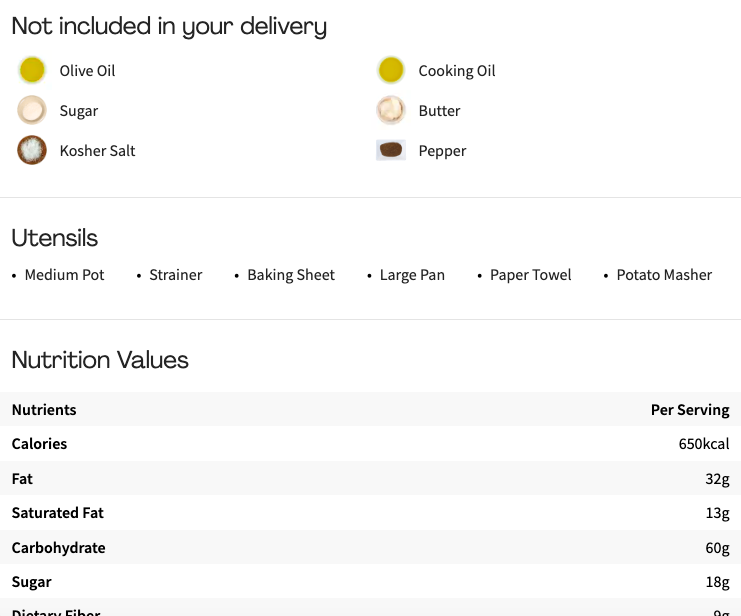The image size is (741, 616).
Task: Select the Olive Oil label text
Action: pos(87,71)
